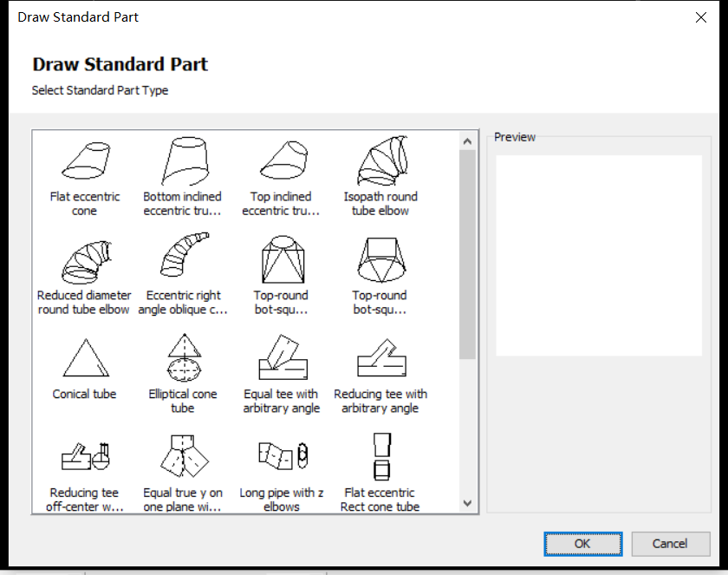The width and height of the screenshot is (728, 575).
Task: Click 'Elliptical cone tube' label text
Action: pos(183,401)
